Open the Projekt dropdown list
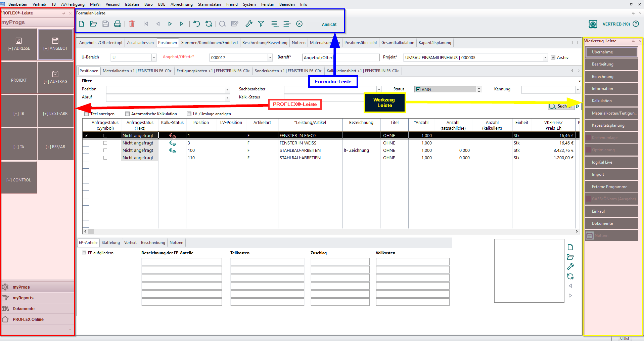The height and width of the screenshot is (341, 644). click(x=545, y=58)
